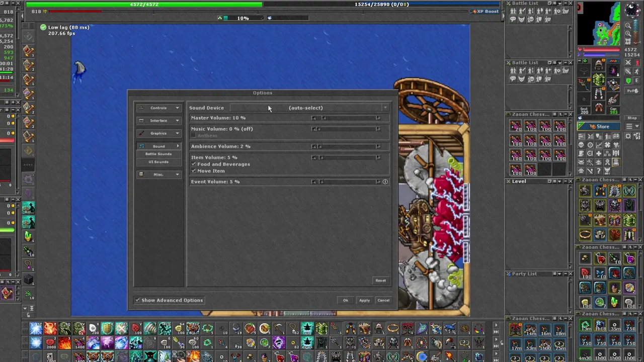Viewport: 644px width, 362px height.
Task: Open the question mark help icon
Action: (598, 171)
